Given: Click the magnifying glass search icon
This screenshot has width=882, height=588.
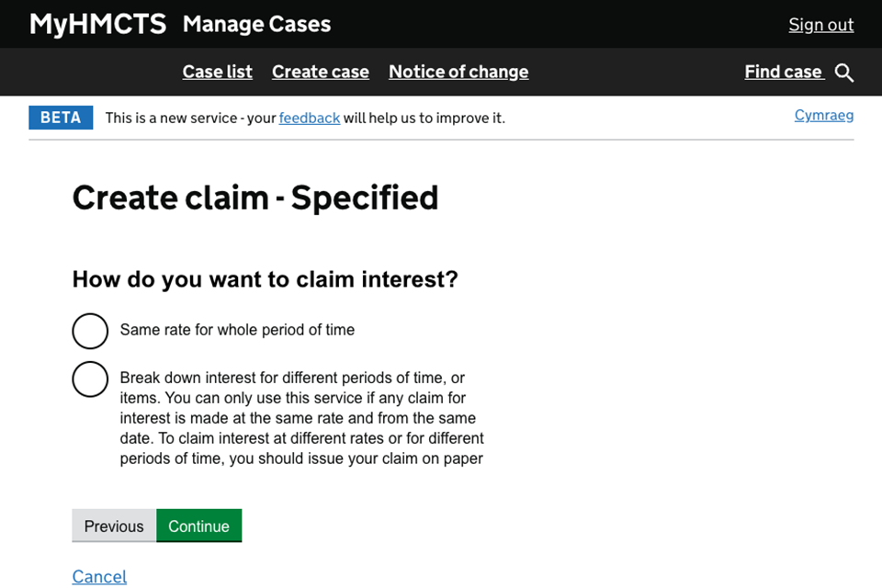Looking at the screenshot, I should 844,73.
